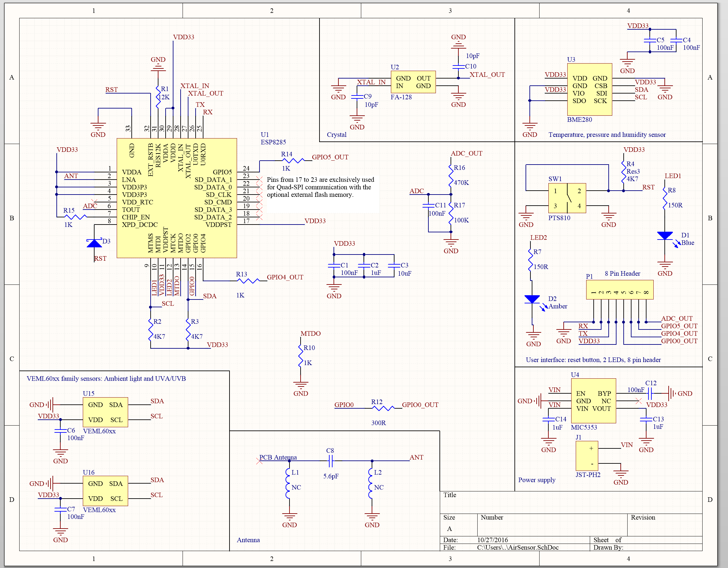This screenshot has width=728, height=568.
Task: Select the J1 JST-PH2 connector symbol
Action: 587,456
